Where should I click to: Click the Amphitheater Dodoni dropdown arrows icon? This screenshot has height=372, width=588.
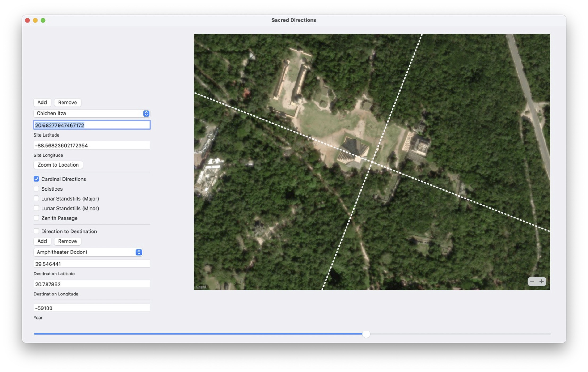[x=139, y=252]
